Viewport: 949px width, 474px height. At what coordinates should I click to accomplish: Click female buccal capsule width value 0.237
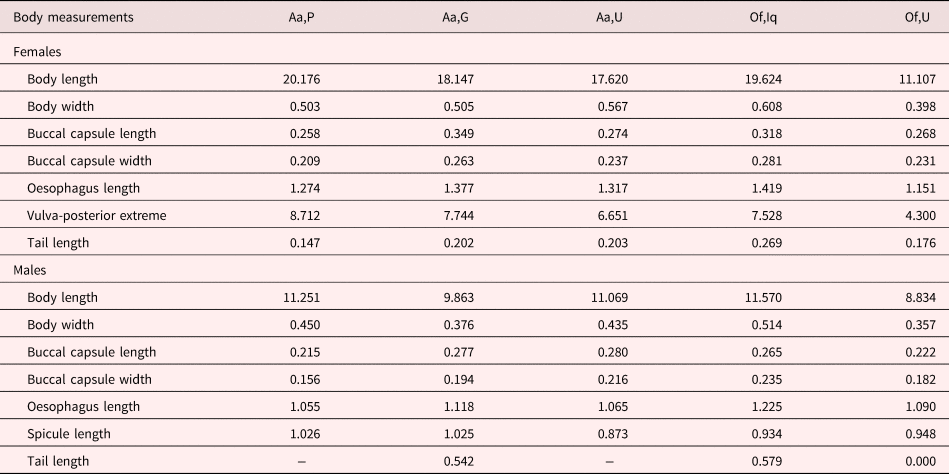(612, 161)
